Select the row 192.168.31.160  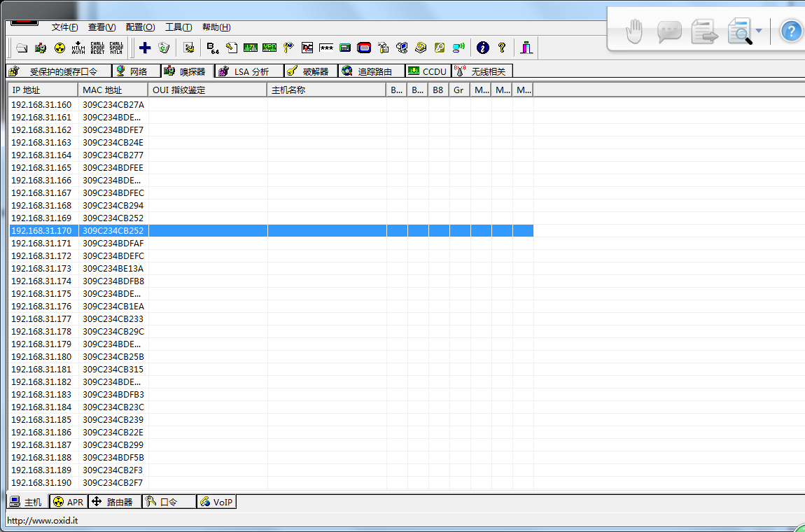pos(271,105)
